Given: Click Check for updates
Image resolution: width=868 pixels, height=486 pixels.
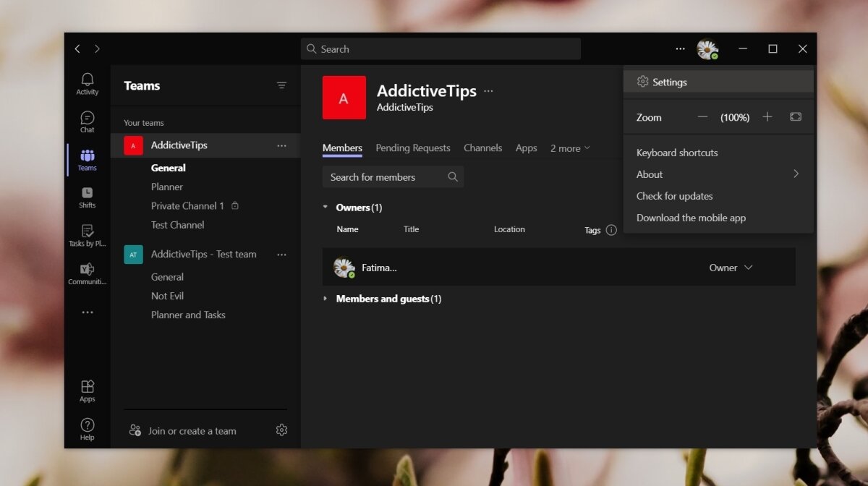Looking at the screenshot, I should click(674, 196).
